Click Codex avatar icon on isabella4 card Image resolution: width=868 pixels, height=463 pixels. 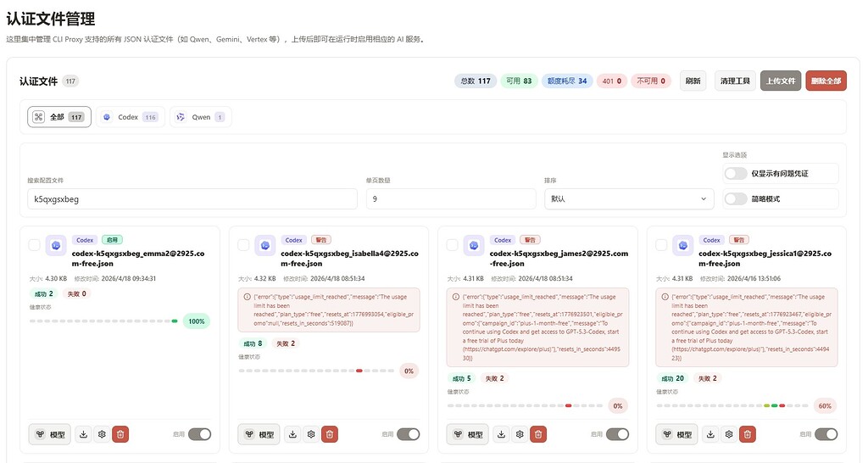(x=265, y=245)
